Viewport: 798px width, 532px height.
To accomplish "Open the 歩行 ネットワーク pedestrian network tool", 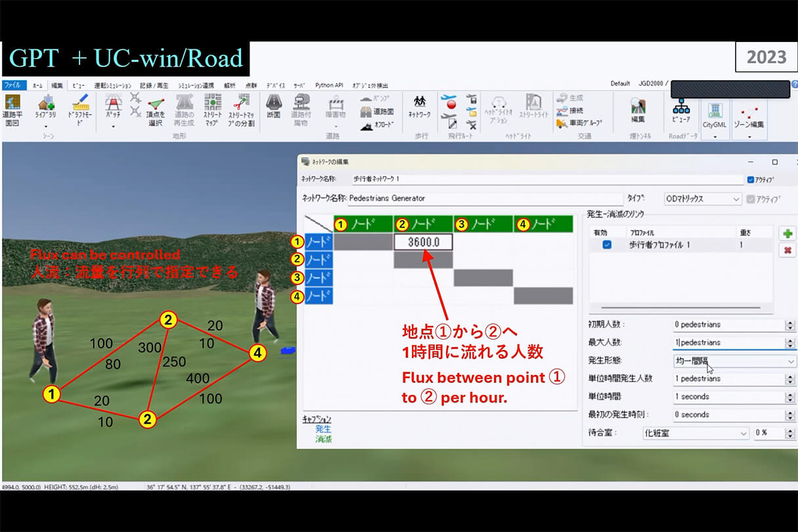I will [419, 106].
